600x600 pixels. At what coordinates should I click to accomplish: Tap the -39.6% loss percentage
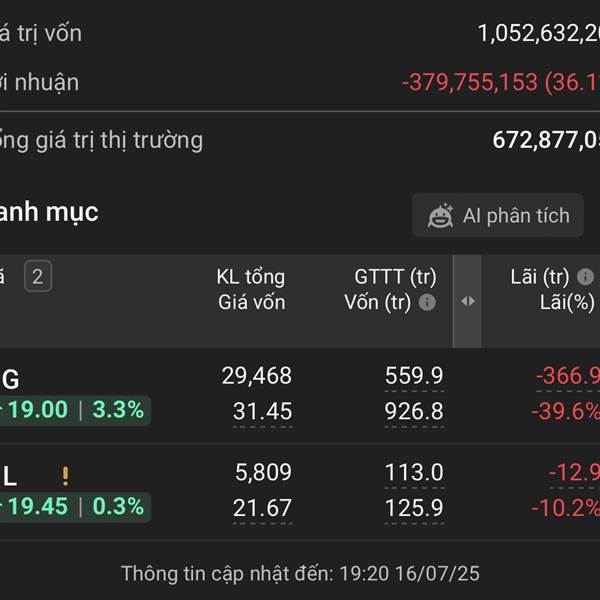pos(566,412)
